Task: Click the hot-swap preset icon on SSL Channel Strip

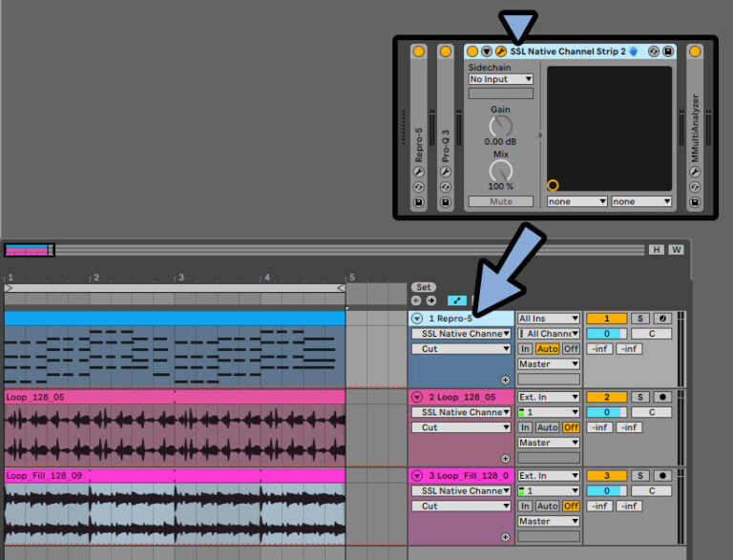Action: tap(654, 51)
